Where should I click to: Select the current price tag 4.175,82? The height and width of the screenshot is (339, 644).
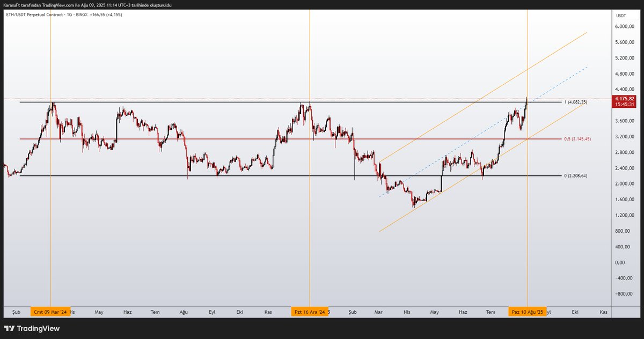coord(625,99)
